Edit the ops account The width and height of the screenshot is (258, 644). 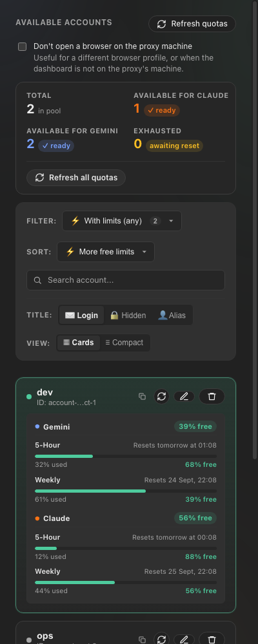(x=184, y=639)
